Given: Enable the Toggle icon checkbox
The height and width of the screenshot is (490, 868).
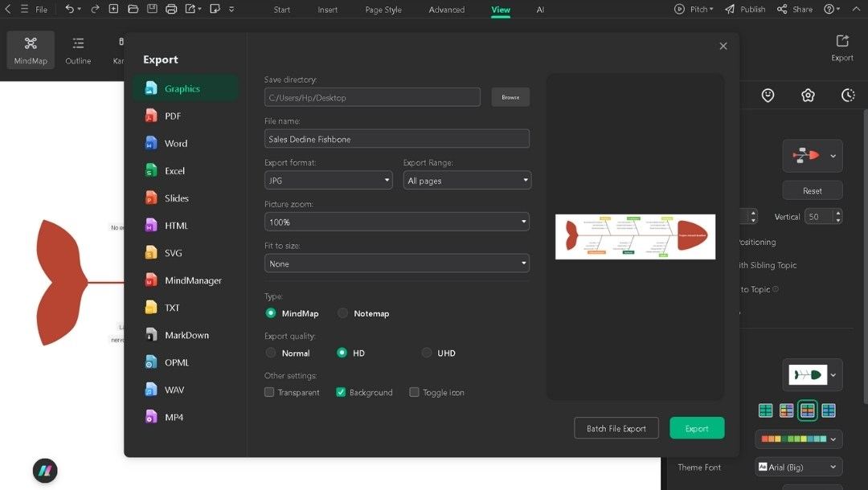Looking at the screenshot, I should point(414,392).
